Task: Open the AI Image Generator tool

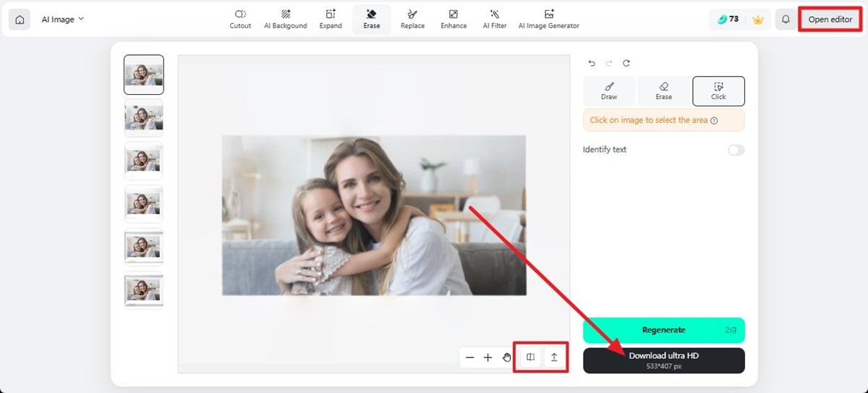Action: click(x=548, y=20)
